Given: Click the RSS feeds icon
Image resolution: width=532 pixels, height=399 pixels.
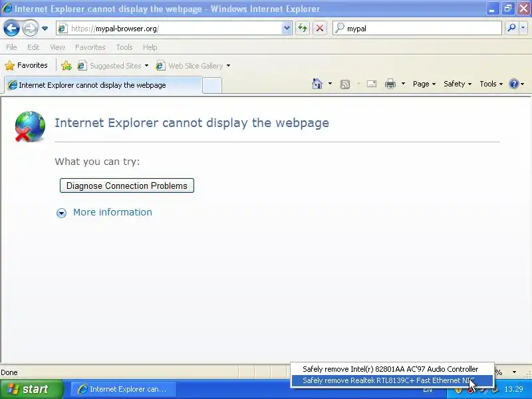Looking at the screenshot, I should pyautogui.click(x=344, y=84).
